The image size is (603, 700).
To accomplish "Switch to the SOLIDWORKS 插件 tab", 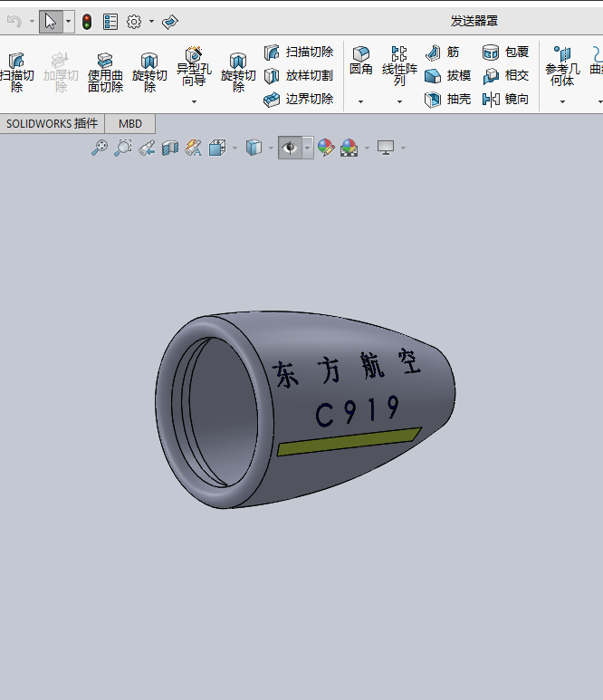I will pos(52,124).
